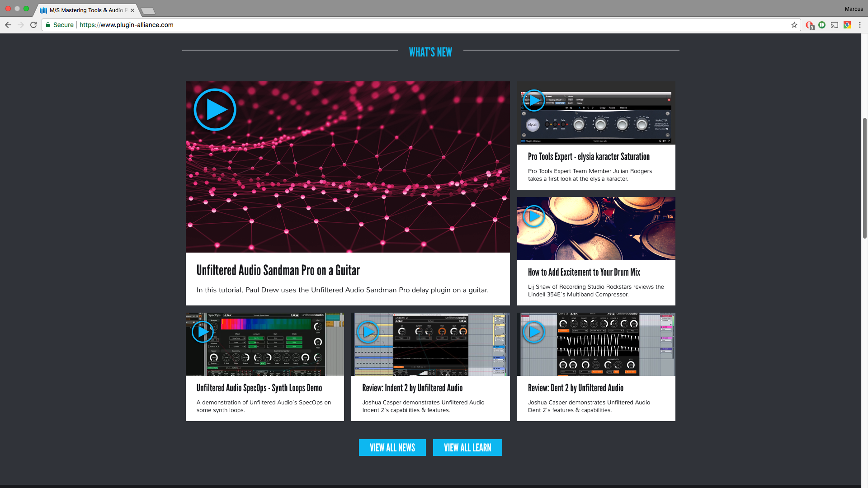Close the M/S Mastering Tools tab
The image size is (868, 488).
coord(132,10)
